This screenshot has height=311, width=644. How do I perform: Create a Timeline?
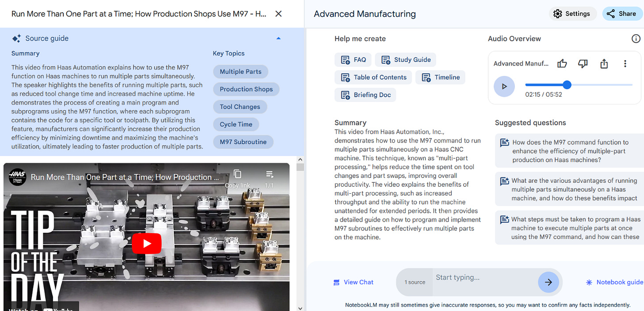441,77
